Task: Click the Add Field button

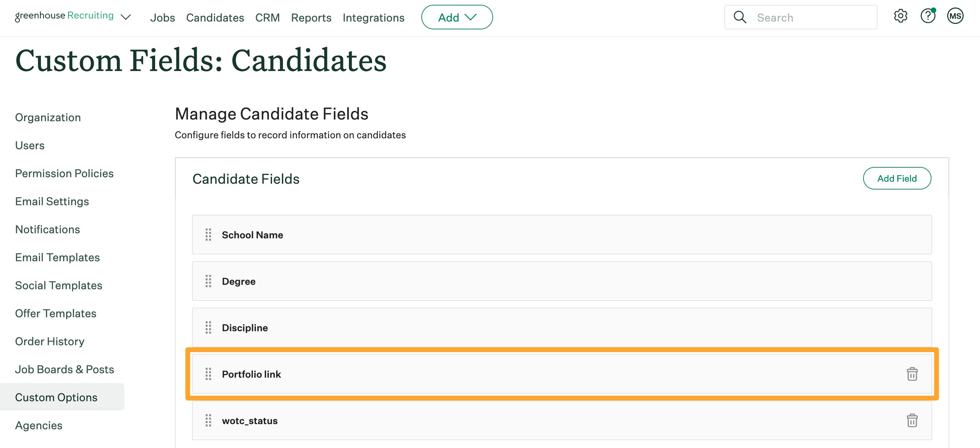Action: pyautogui.click(x=897, y=178)
